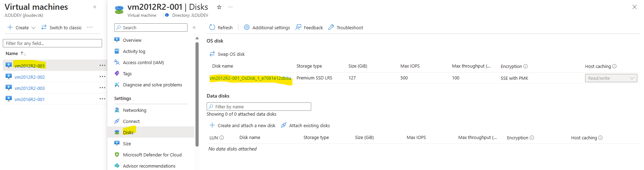The width and height of the screenshot is (644, 170).
Task: Collapse the Virtual machines panel
Action: (x=95, y=7)
